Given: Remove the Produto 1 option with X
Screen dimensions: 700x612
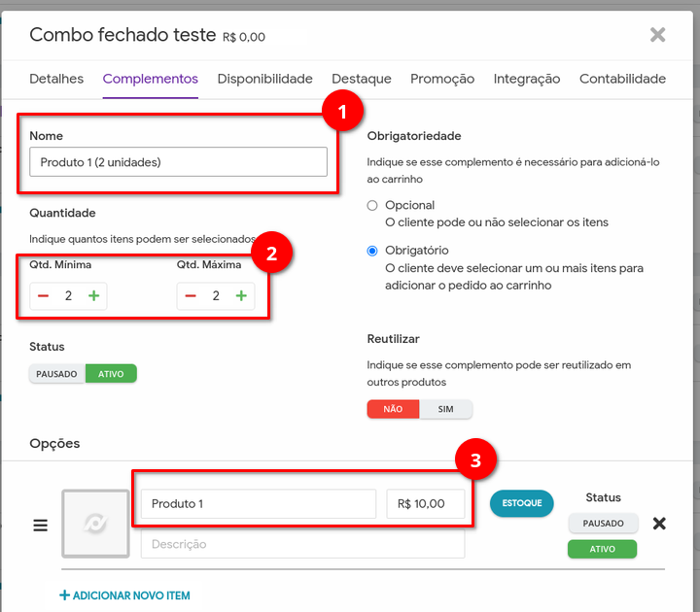Looking at the screenshot, I should (659, 524).
